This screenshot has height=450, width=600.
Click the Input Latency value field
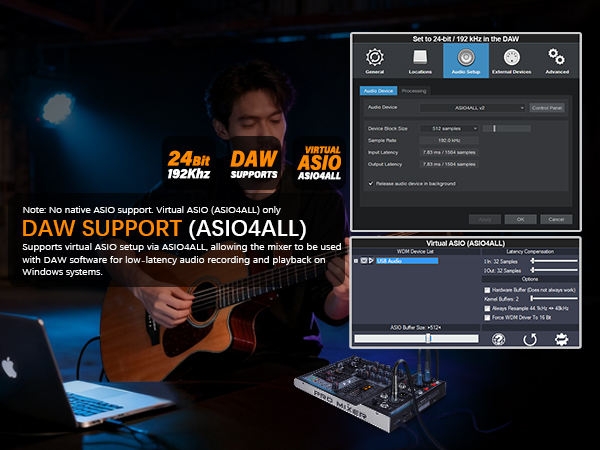[x=449, y=152]
